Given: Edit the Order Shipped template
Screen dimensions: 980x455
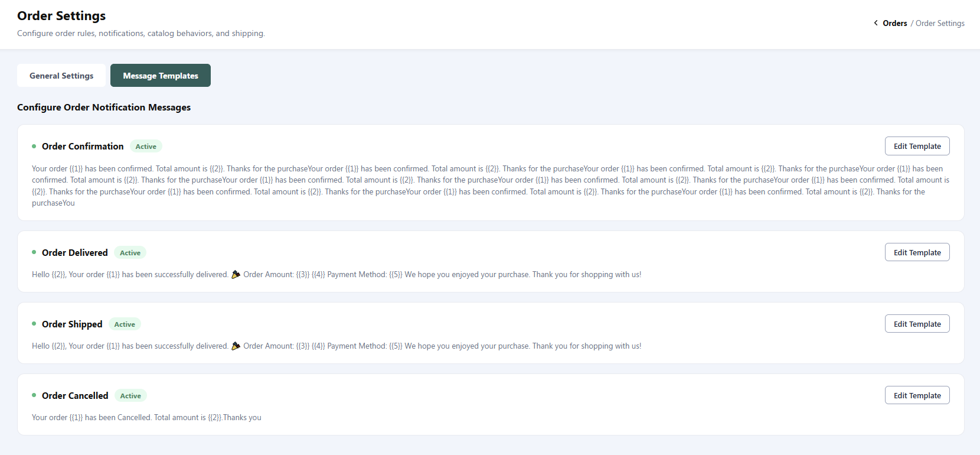Looking at the screenshot, I should coord(917,324).
